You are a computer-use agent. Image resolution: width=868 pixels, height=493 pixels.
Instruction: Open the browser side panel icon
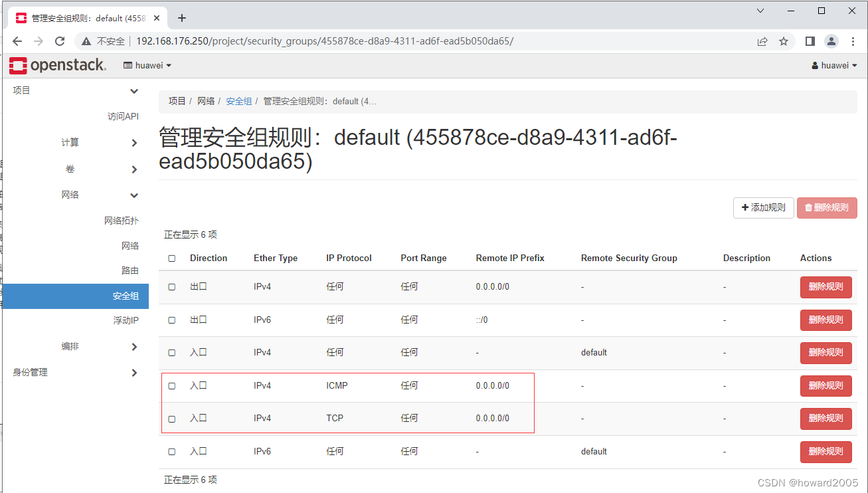[x=810, y=41]
